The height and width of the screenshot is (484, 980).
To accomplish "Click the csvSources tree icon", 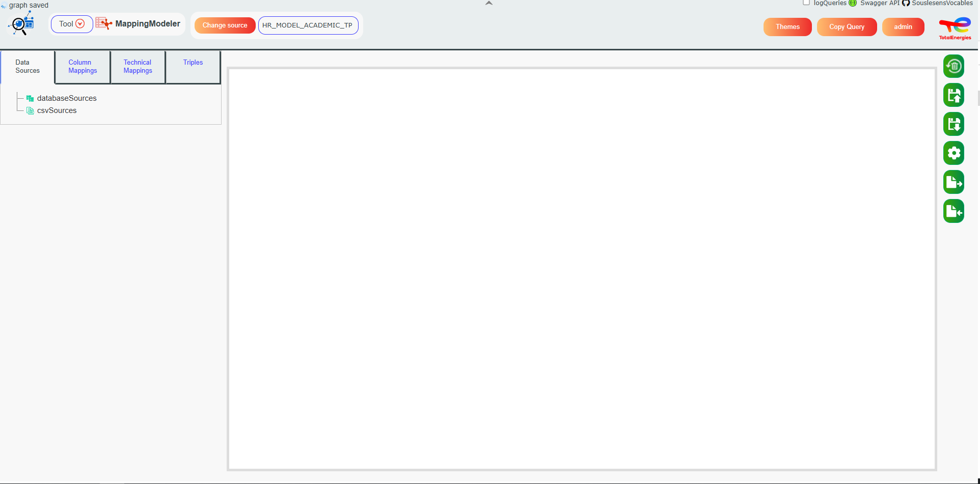I will pos(30,110).
